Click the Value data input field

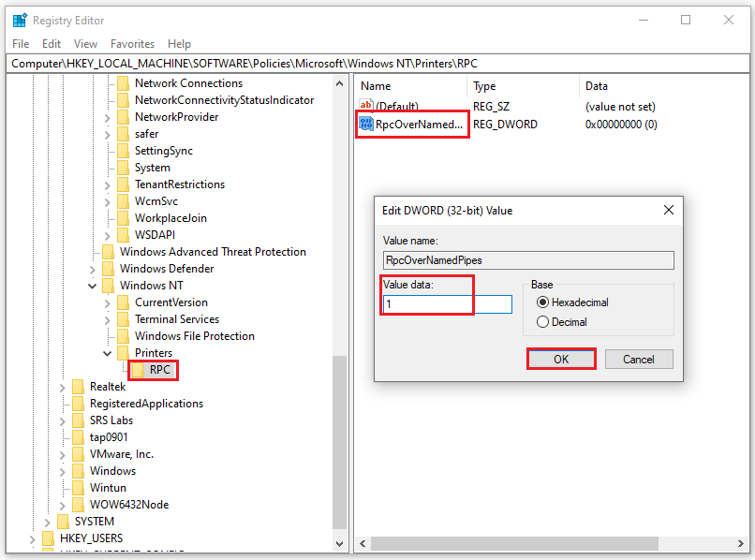pos(448,304)
